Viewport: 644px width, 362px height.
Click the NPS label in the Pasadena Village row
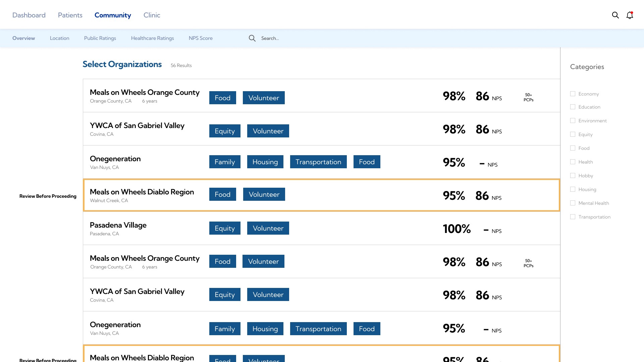click(496, 231)
